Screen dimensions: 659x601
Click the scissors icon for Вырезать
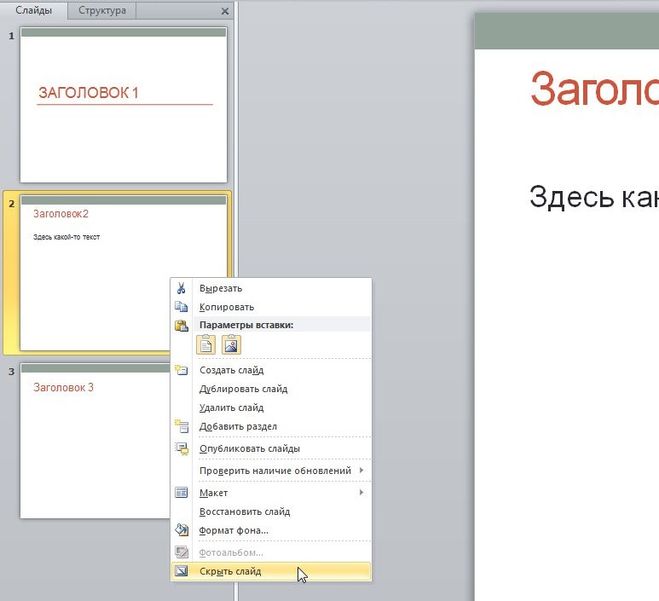tap(181, 288)
